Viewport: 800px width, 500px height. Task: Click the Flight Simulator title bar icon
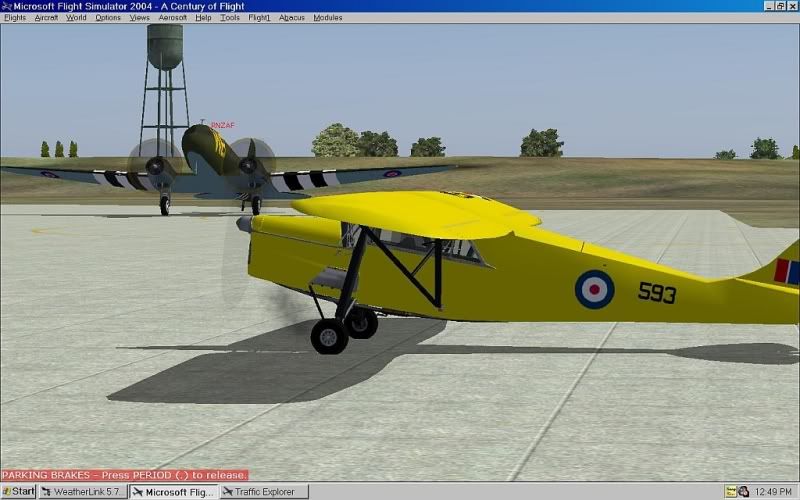6,6
